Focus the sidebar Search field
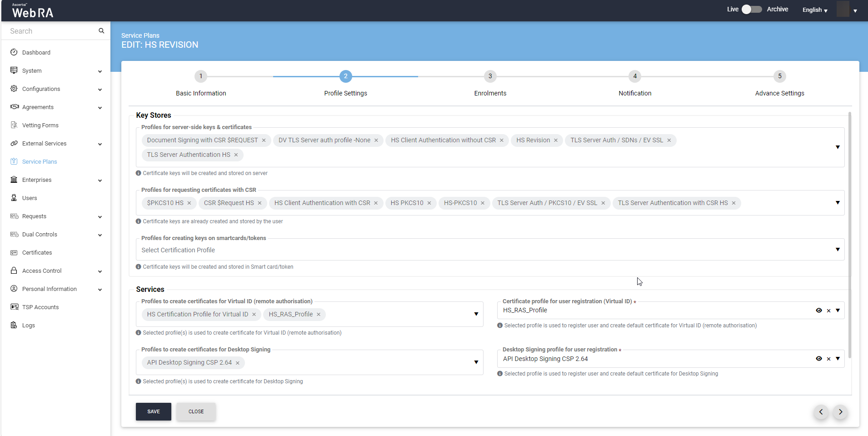The height and width of the screenshot is (436, 868). pos(50,31)
